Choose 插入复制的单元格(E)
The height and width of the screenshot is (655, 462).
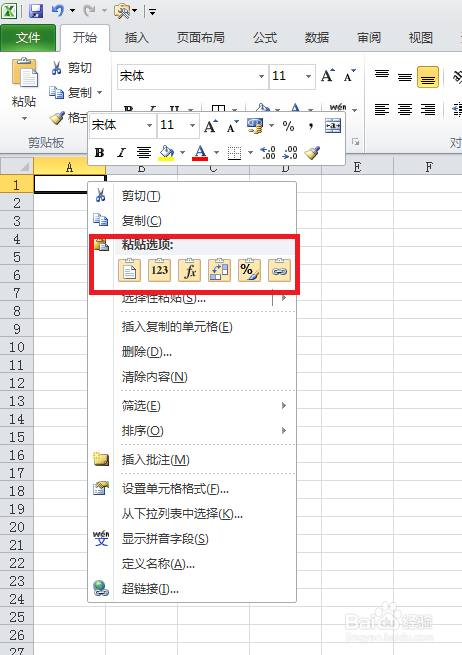[x=192, y=327]
